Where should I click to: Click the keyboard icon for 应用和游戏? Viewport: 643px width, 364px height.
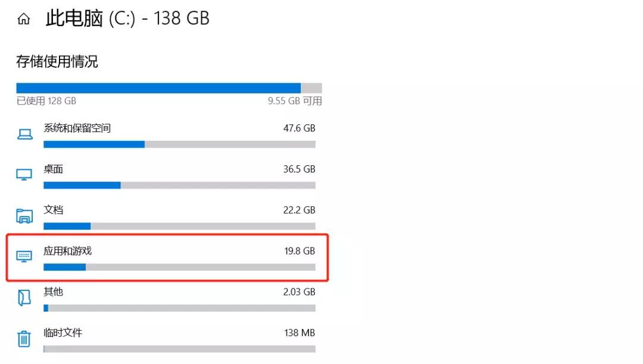24,256
